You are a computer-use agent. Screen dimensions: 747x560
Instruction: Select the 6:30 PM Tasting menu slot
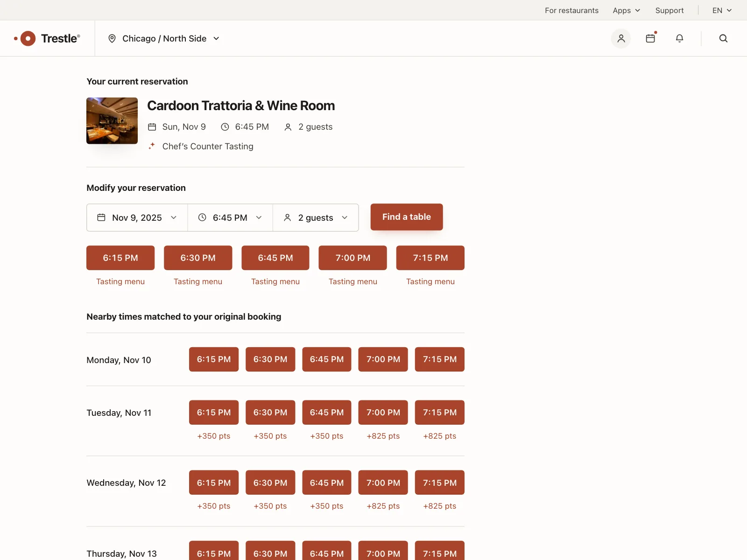tap(198, 258)
